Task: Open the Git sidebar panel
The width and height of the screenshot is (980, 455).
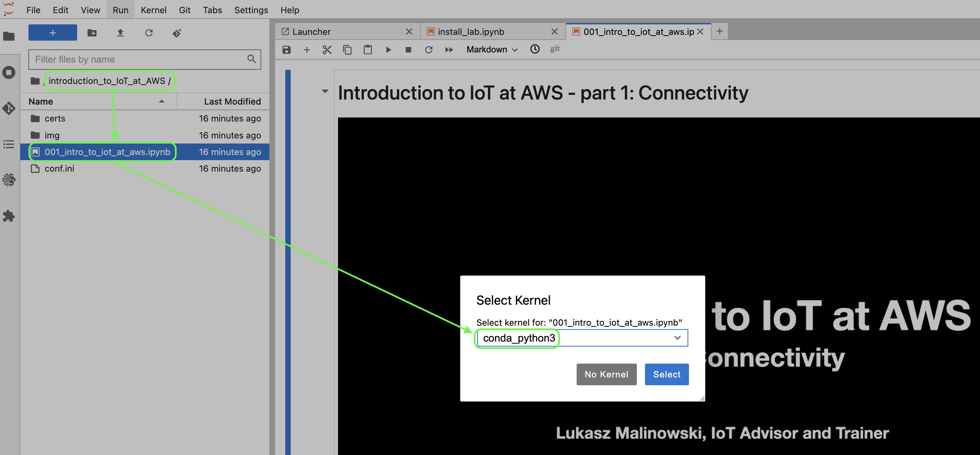Action: [9, 108]
